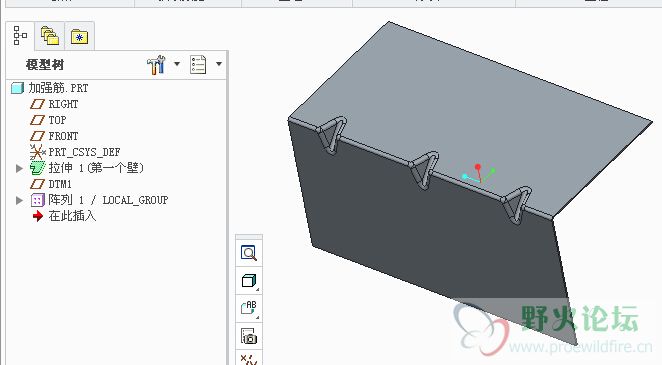Expand the 阵列 1 / LOCAL_GROUP node
The width and height of the screenshot is (662, 365).
[19, 200]
